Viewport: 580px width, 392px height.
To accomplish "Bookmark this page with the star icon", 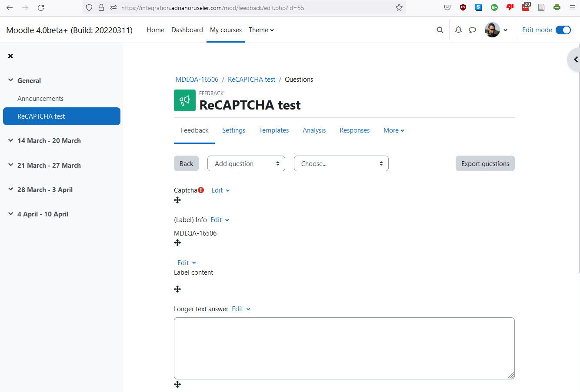I will [x=399, y=7].
